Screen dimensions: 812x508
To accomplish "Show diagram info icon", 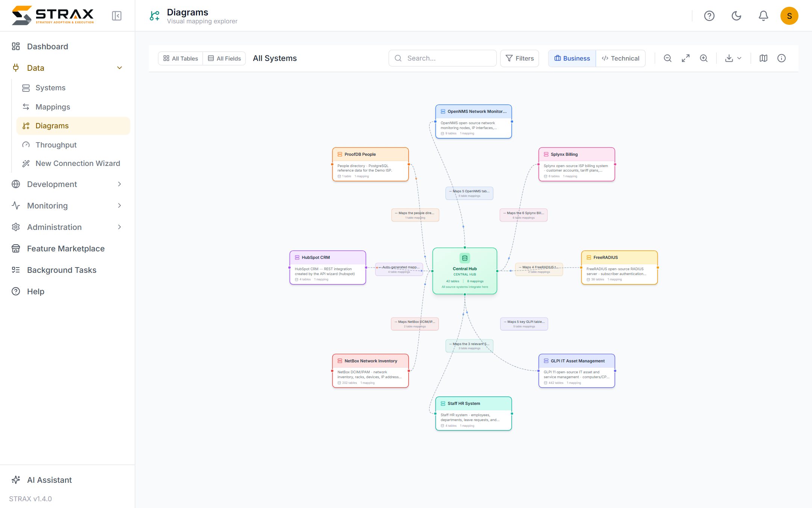I will tap(781, 58).
